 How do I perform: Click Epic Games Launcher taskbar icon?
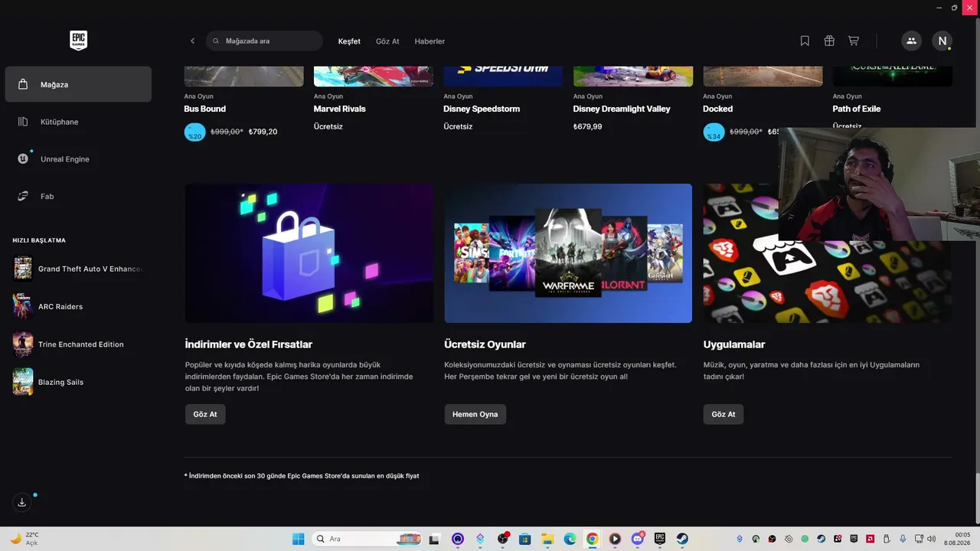point(659,539)
